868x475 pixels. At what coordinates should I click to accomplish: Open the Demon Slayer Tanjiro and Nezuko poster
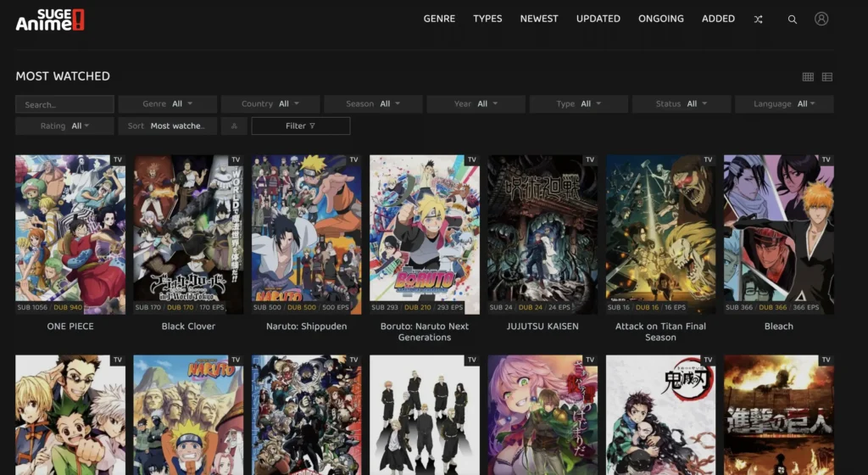tap(660, 416)
